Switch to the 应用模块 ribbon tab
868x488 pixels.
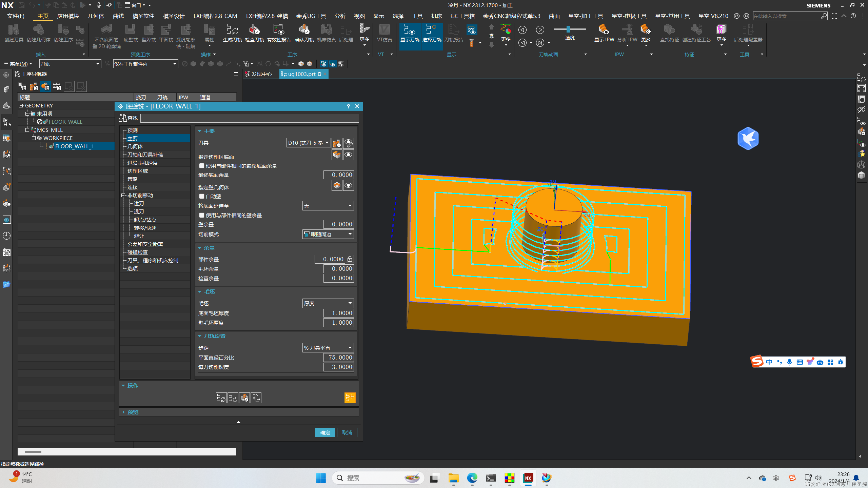tap(68, 16)
